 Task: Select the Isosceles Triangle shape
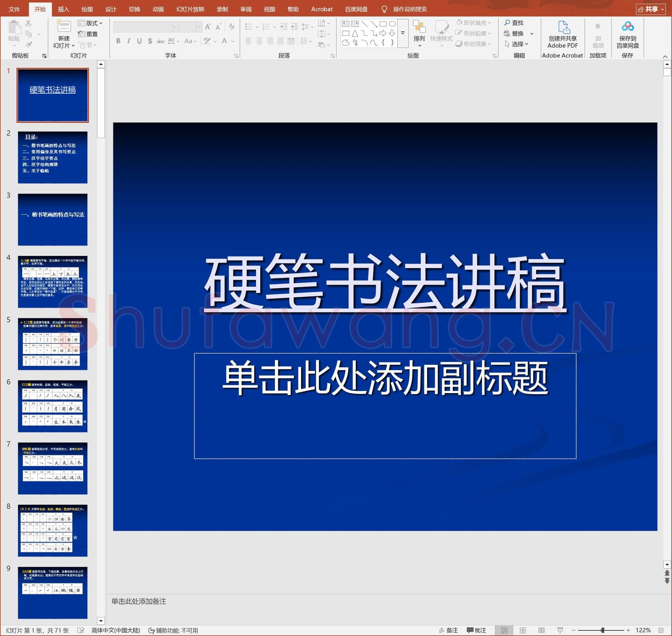tap(355, 33)
